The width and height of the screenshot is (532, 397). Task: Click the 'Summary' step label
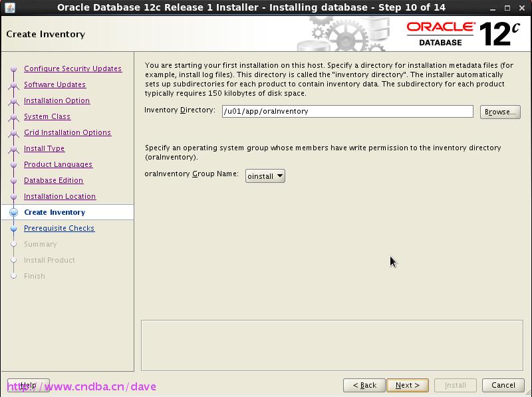(x=41, y=244)
